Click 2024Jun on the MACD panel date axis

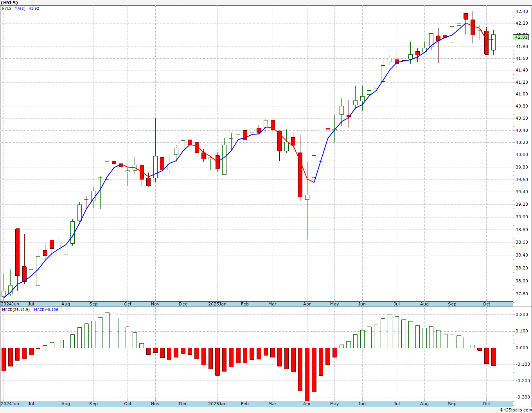pyautogui.click(x=10, y=404)
